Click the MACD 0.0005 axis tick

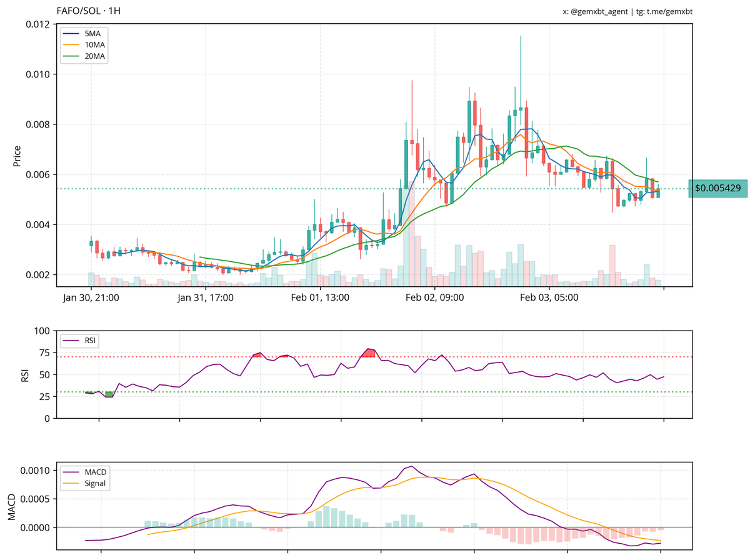(36, 499)
